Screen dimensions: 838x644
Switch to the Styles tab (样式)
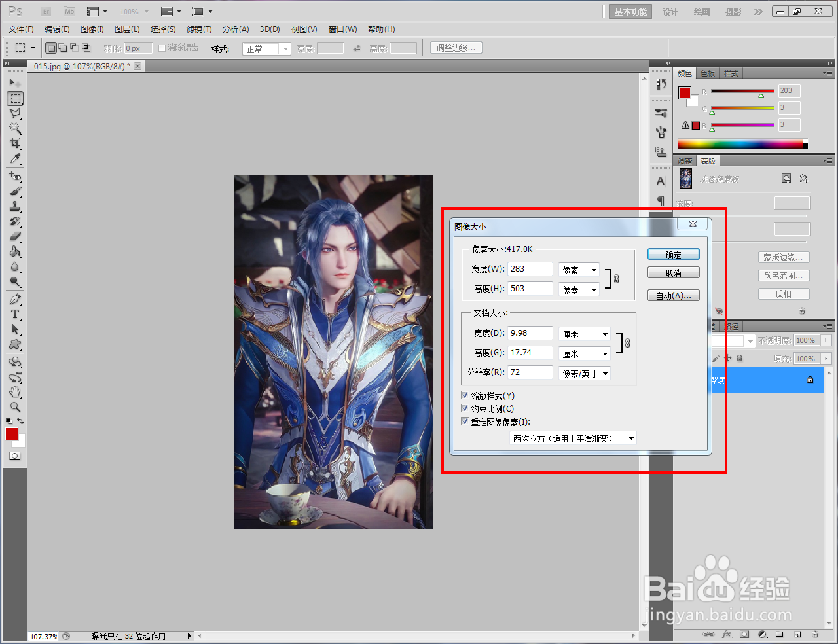click(x=731, y=73)
